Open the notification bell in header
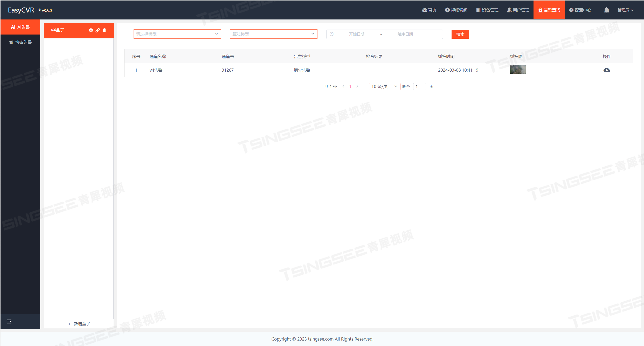The image size is (644, 346). tap(606, 10)
